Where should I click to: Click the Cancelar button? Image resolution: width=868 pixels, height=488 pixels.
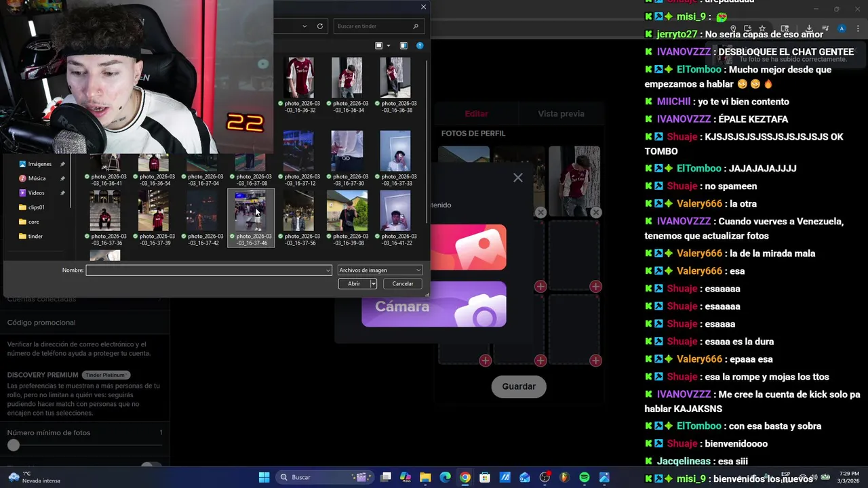[x=403, y=284]
